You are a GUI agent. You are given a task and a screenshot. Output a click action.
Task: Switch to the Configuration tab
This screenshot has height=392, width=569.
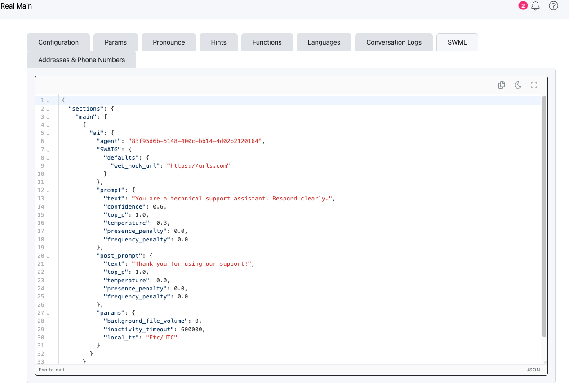58,42
